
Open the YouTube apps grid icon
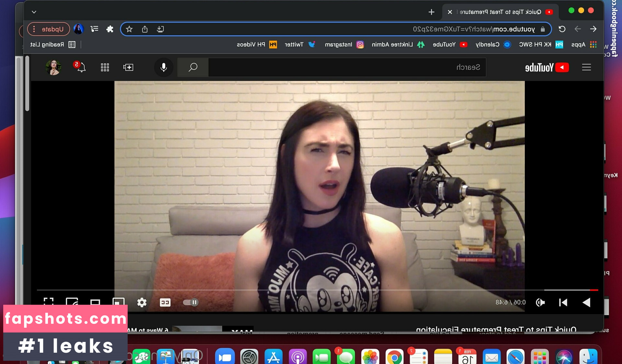pyautogui.click(x=105, y=67)
